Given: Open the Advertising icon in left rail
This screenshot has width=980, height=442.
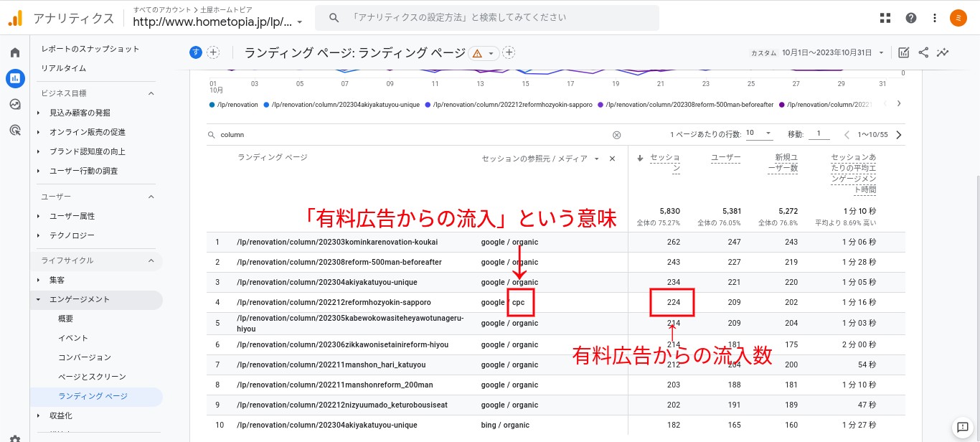Looking at the screenshot, I should (15, 130).
